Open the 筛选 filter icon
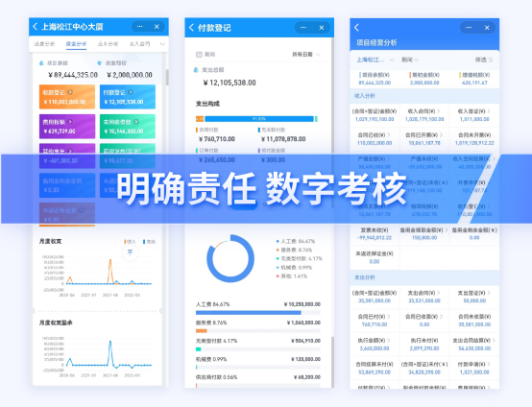The image size is (532, 407). [x=490, y=60]
